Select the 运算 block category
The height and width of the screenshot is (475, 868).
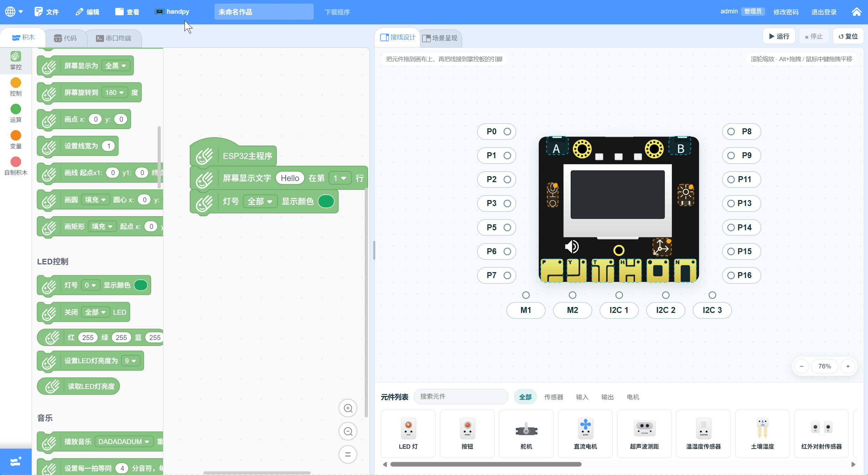pos(15,113)
